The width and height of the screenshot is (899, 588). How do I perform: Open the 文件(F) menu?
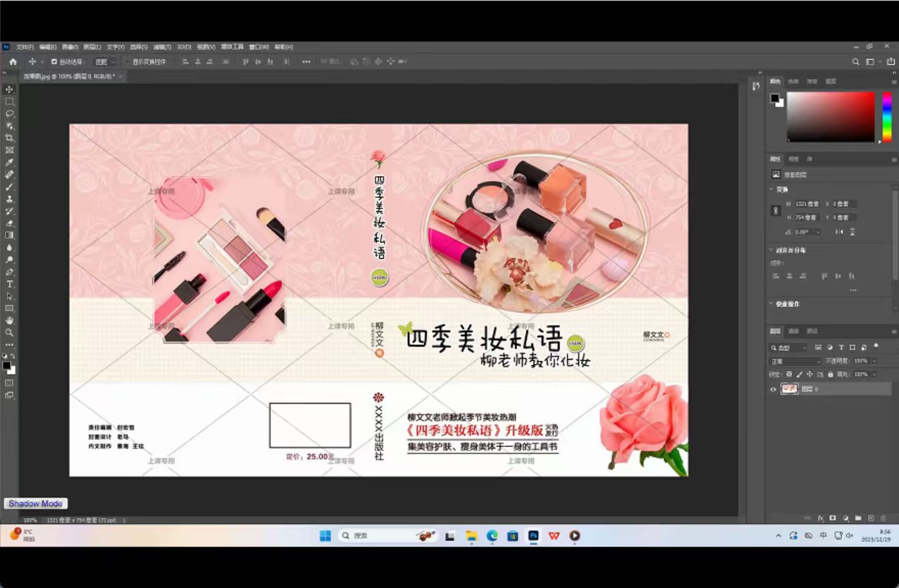pyautogui.click(x=25, y=47)
